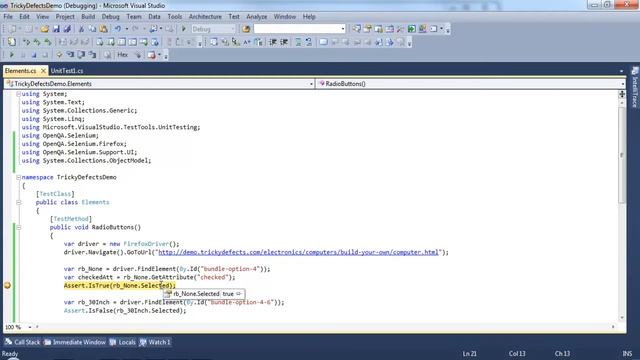
Task: Display an object member list icon
Action: pos(213,42)
